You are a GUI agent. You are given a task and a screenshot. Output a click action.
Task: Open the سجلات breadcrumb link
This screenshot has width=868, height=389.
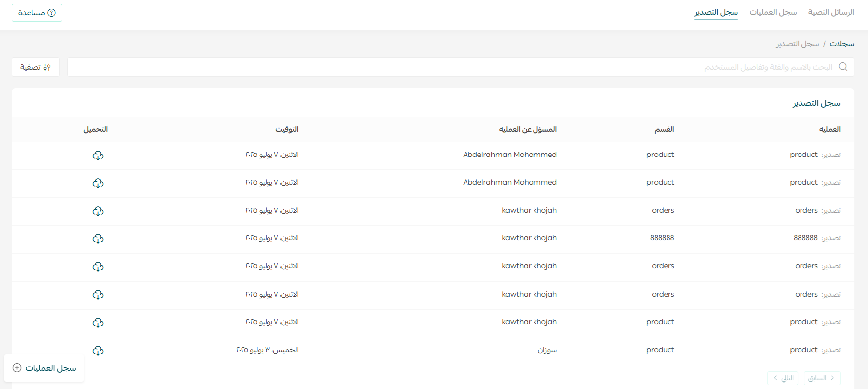pyautogui.click(x=842, y=44)
